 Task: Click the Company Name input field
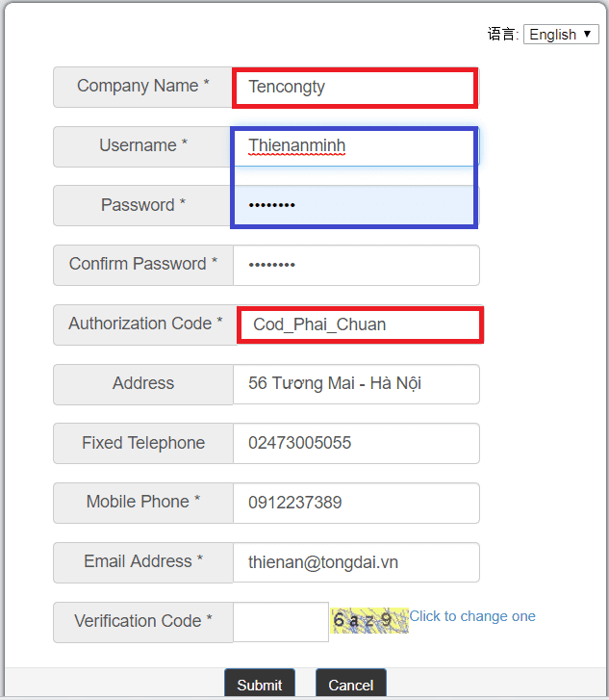(354, 87)
